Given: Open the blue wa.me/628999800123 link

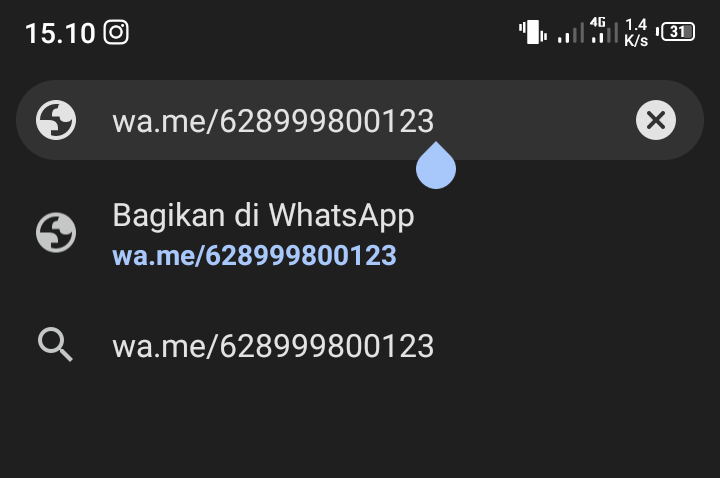Looking at the screenshot, I should (x=254, y=256).
